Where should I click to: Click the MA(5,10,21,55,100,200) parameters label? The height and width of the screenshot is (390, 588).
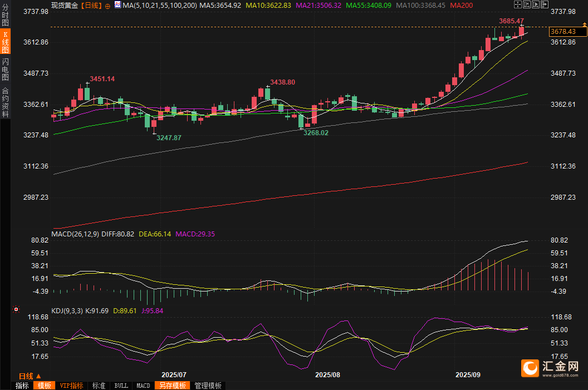(x=160, y=5)
